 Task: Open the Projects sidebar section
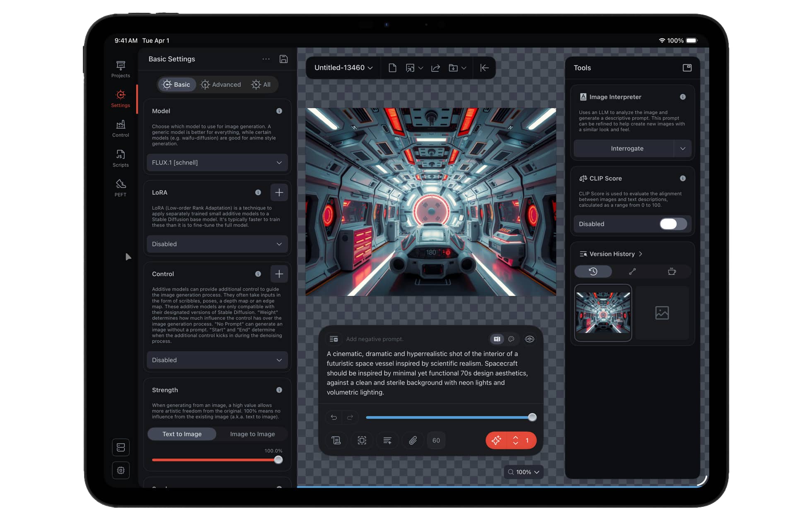coord(121,69)
